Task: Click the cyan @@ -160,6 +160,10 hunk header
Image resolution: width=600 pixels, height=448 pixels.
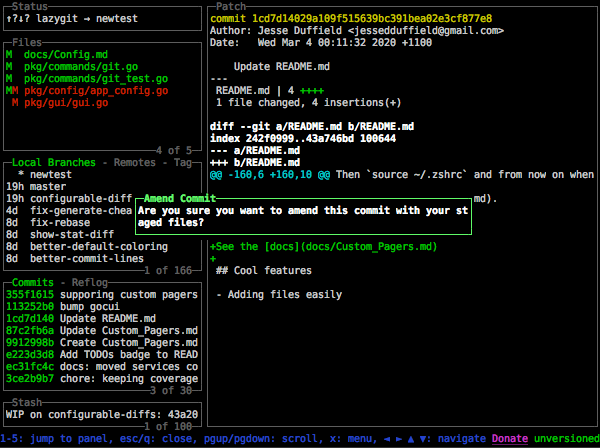Action: [270, 174]
